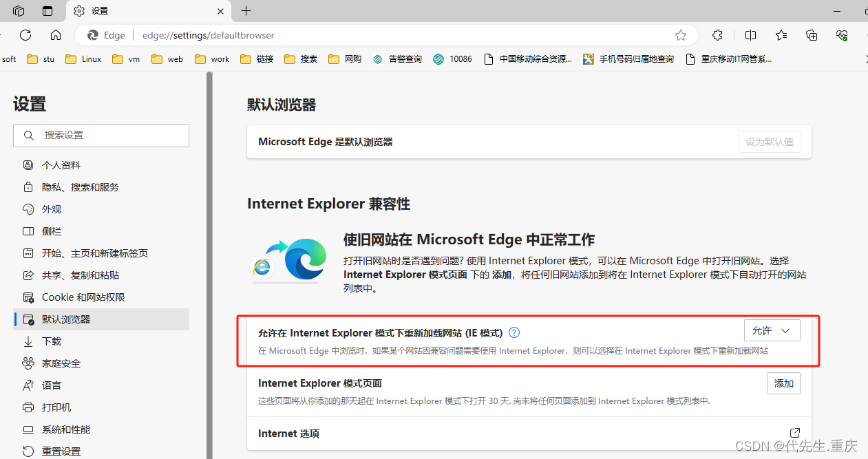Open 隐私、搜索和服务 settings section
Screen dimensions: 868x459
(101, 187)
